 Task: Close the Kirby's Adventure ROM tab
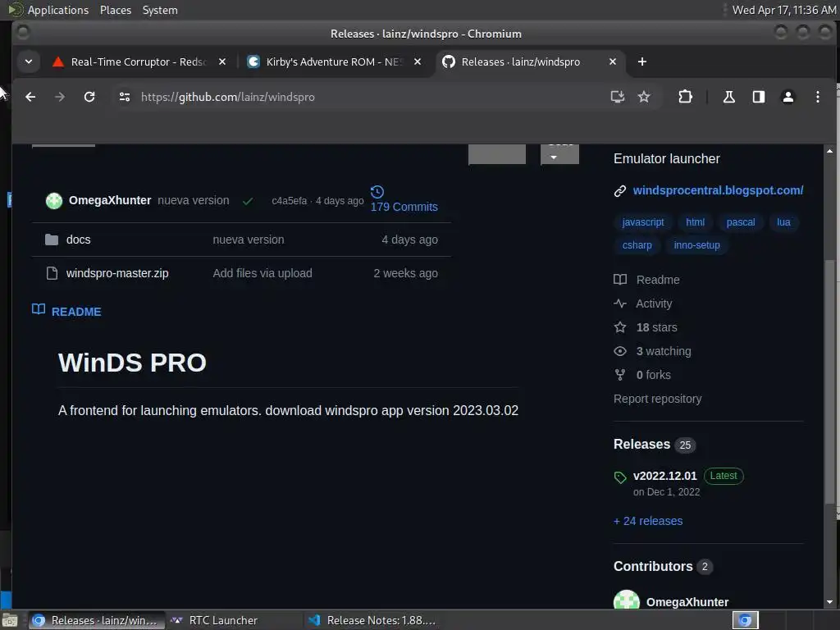[x=418, y=62]
